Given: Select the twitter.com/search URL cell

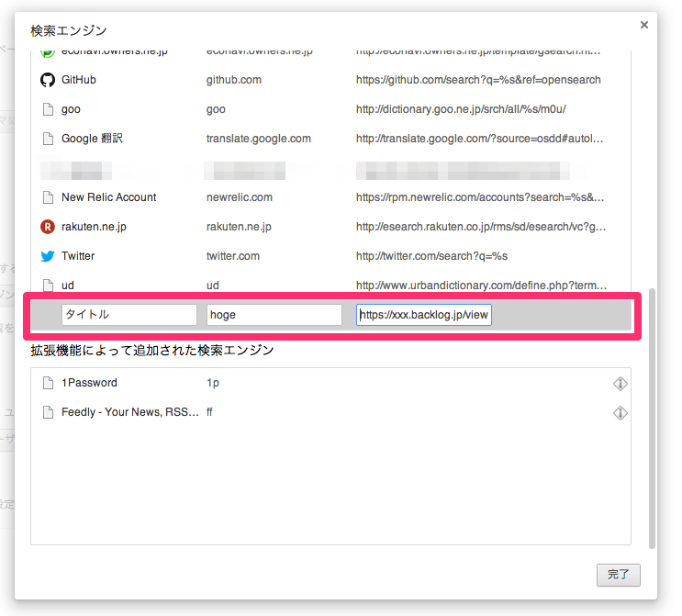Looking at the screenshot, I should pos(432,256).
